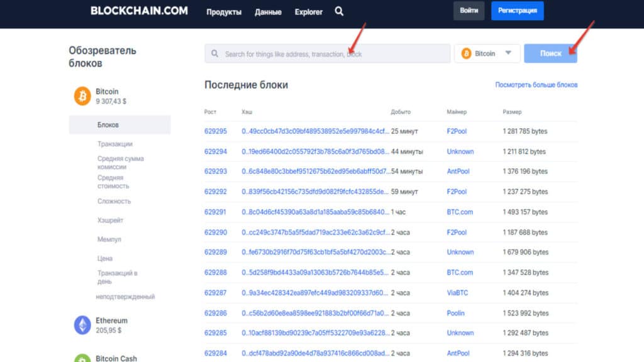Click size 1 281 785 bytes
The width and height of the screenshot is (644, 362).
click(x=525, y=131)
